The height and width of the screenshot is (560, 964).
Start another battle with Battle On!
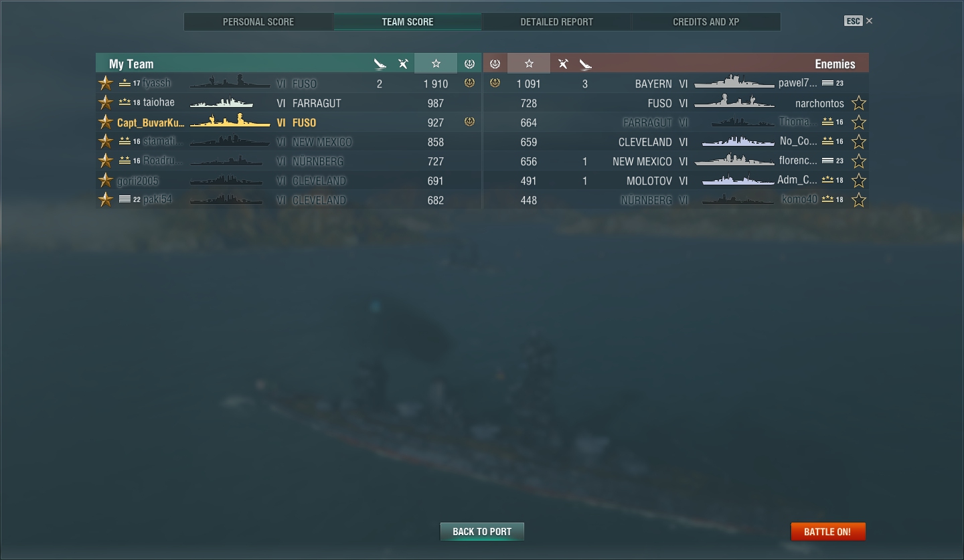827,532
